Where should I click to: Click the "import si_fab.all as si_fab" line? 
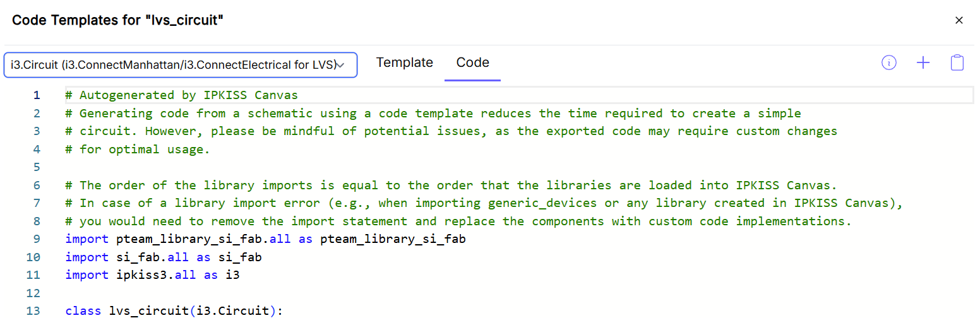(163, 257)
